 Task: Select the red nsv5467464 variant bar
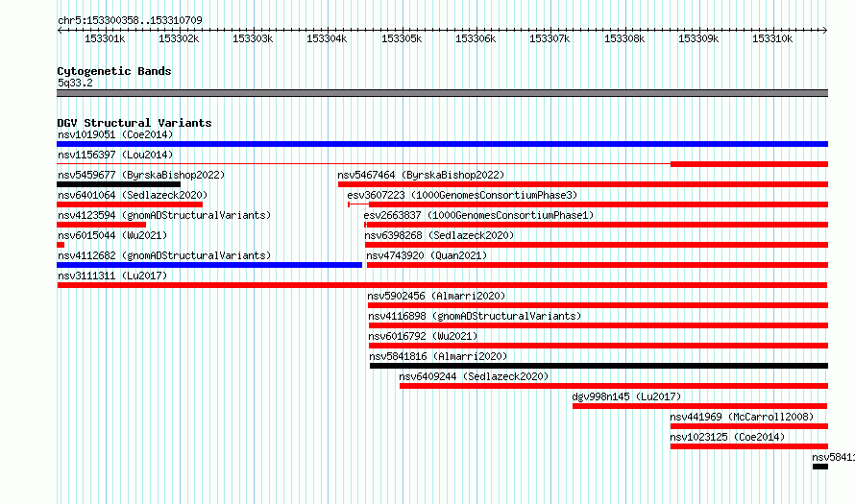tap(583, 184)
